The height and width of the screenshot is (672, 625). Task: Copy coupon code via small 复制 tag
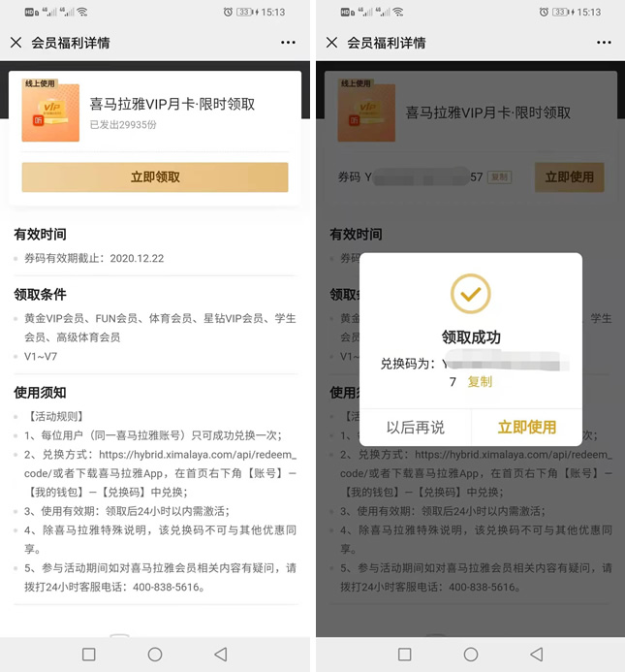click(x=500, y=177)
